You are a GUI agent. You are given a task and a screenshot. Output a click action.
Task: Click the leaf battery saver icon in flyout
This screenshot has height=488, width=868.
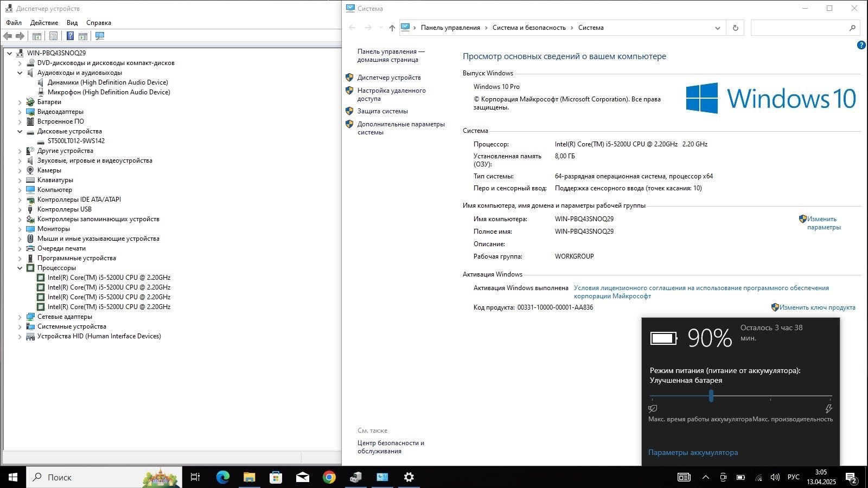[653, 409]
